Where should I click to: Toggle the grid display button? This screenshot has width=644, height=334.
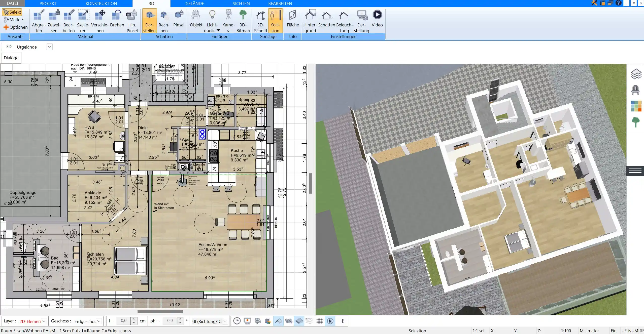(320, 321)
